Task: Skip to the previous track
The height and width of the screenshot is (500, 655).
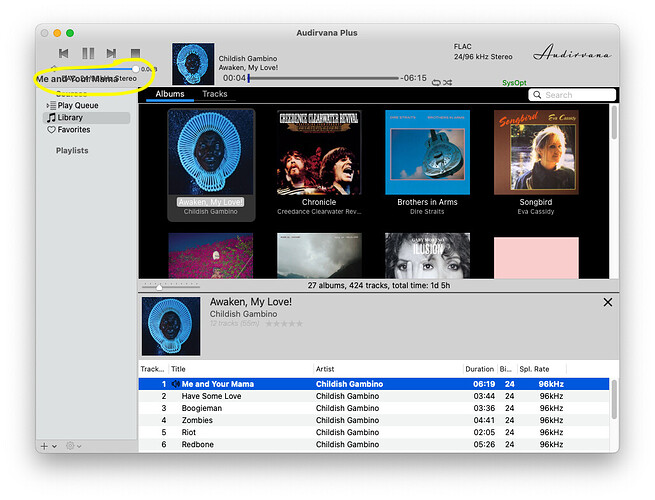Action: (x=63, y=53)
